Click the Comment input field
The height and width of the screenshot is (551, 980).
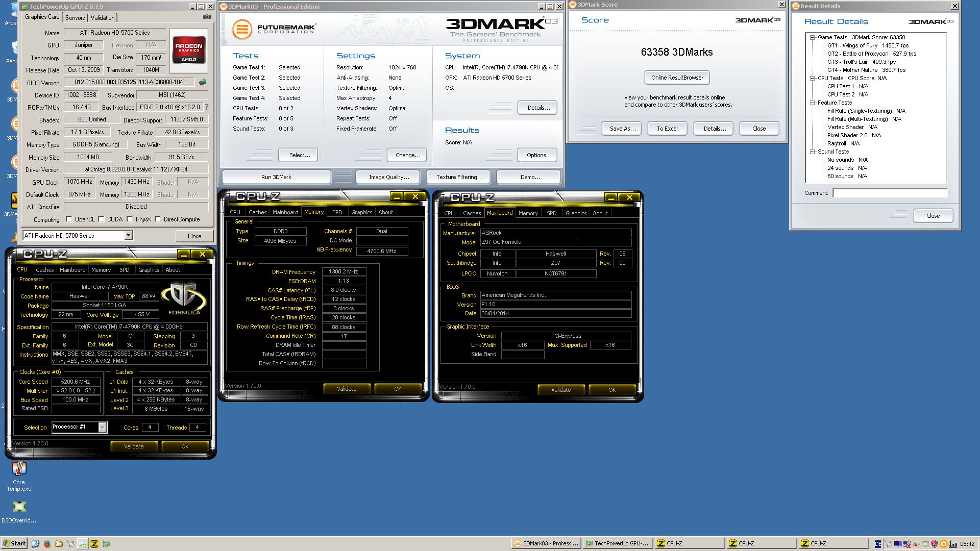coord(890,193)
